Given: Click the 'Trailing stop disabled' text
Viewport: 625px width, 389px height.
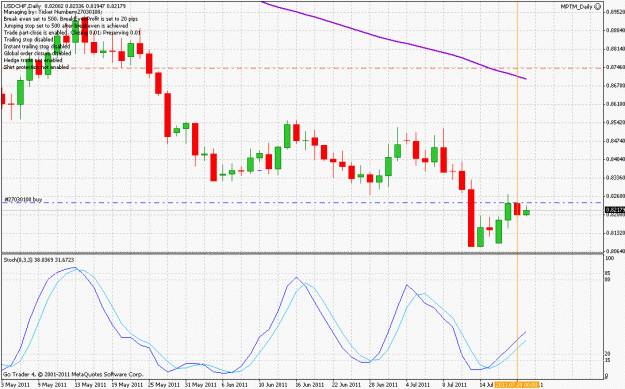Looking at the screenshot, I should click(x=28, y=39).
